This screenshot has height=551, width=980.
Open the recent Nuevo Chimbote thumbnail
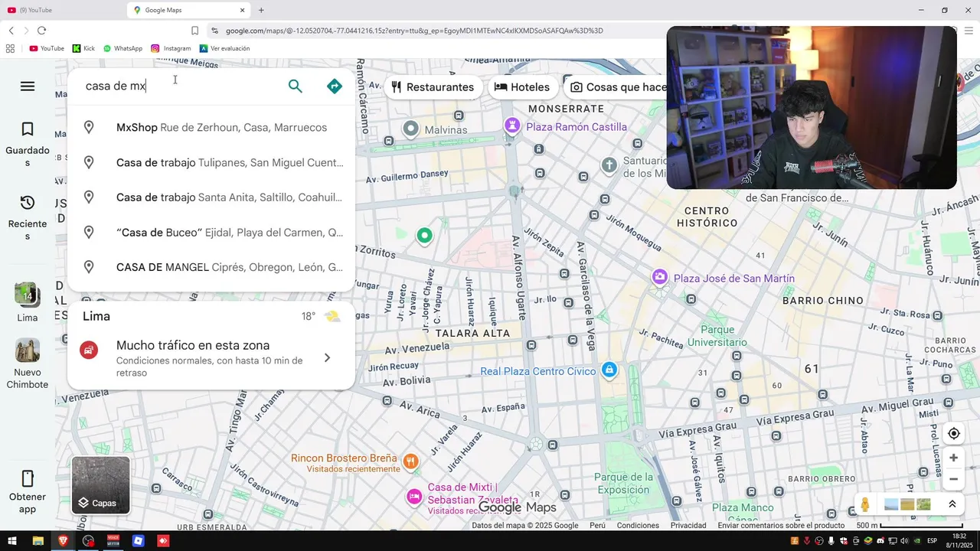point(28,350)
